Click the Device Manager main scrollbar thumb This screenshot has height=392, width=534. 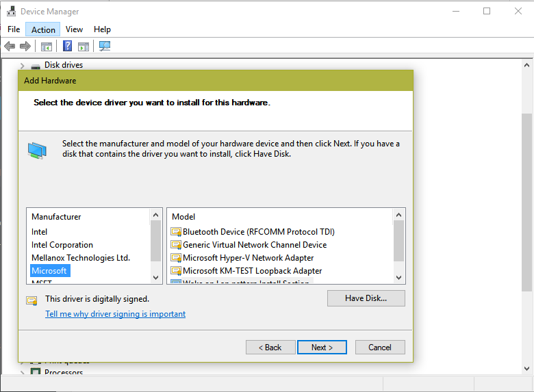pyautogui.click(x=526, y=202)
